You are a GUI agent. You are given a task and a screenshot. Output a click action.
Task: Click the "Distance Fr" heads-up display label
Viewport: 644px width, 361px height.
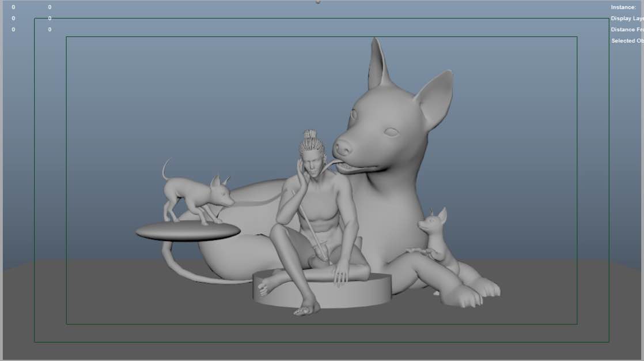click(627, 29)
